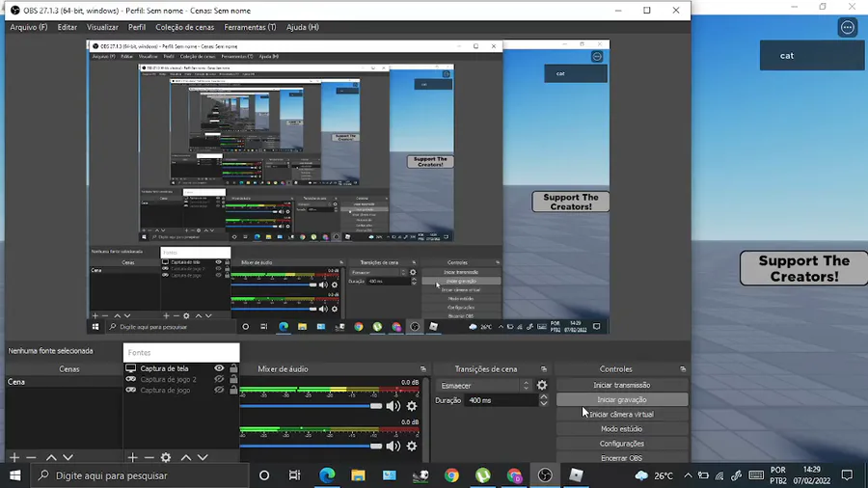Open Google Chrome from taskbar
Image resolution: width=868 pixels, height=488 pixels.
(x=451, y=475)
